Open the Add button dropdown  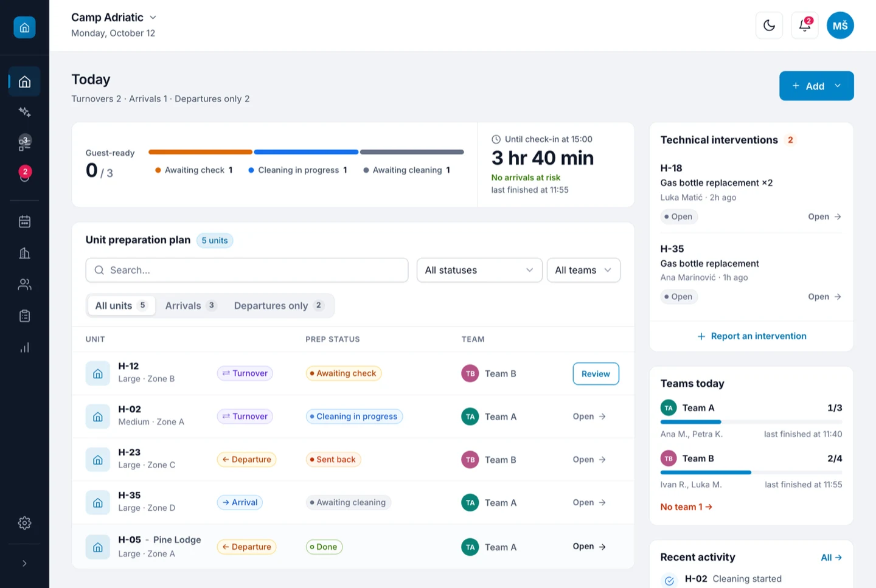(816, 86)
